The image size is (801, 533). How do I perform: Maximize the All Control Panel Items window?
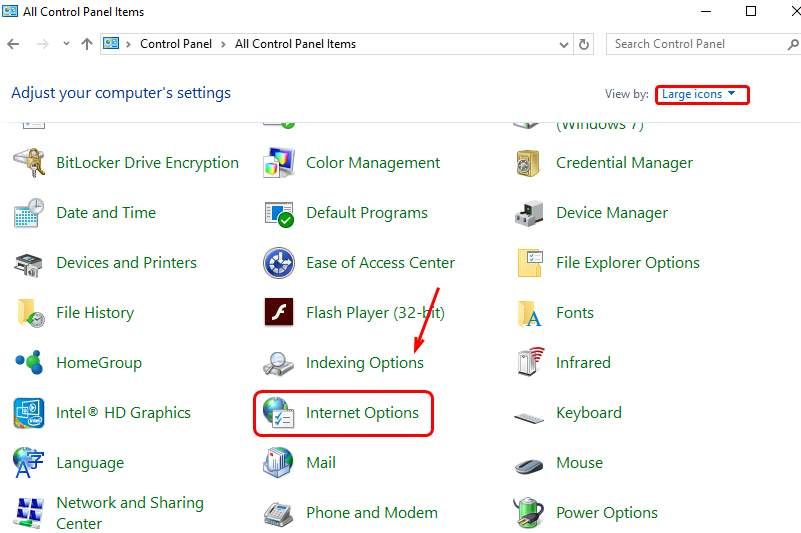pyautogui.click(x=751, y=11)
